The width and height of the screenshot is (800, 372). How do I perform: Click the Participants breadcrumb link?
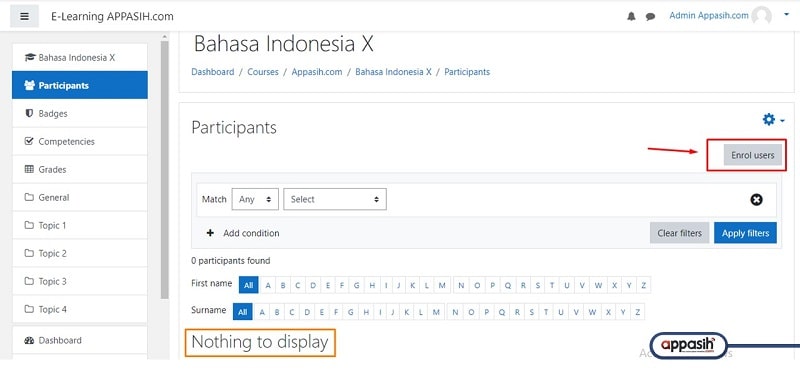pos(467,72)
